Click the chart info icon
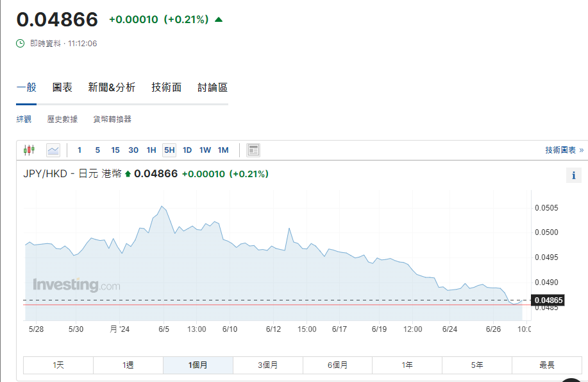Viewport: 588px width, 382px height. pos(573,175)
